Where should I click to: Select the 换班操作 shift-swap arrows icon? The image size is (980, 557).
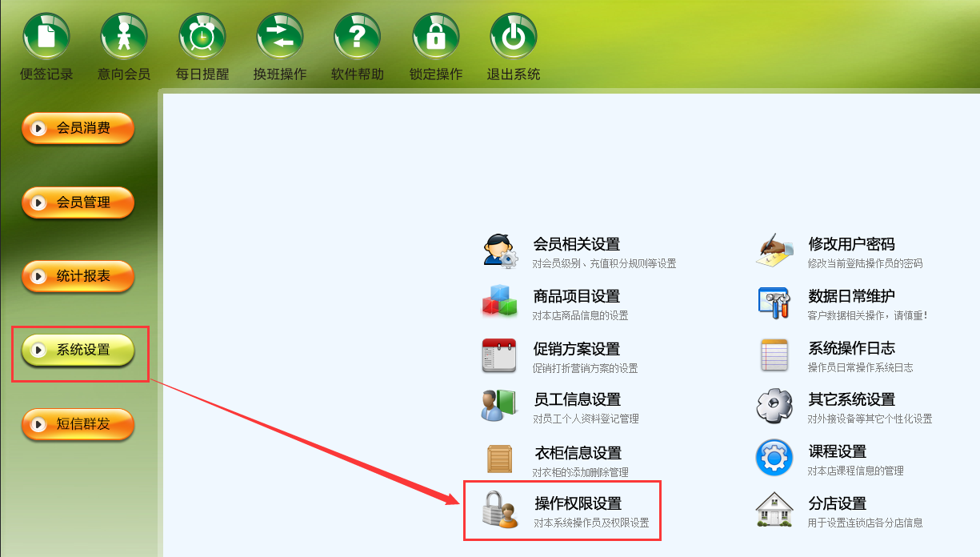[280, 36]
